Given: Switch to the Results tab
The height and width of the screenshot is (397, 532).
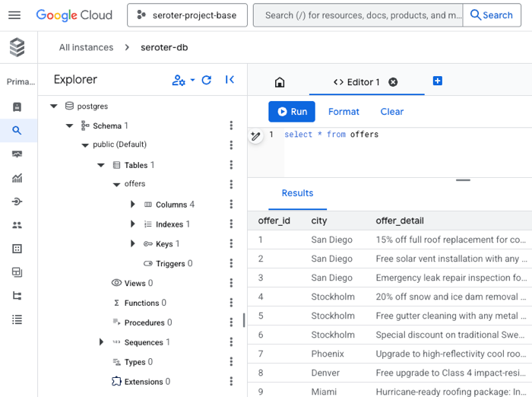Looking at the screenshot, I should point(297,193).
